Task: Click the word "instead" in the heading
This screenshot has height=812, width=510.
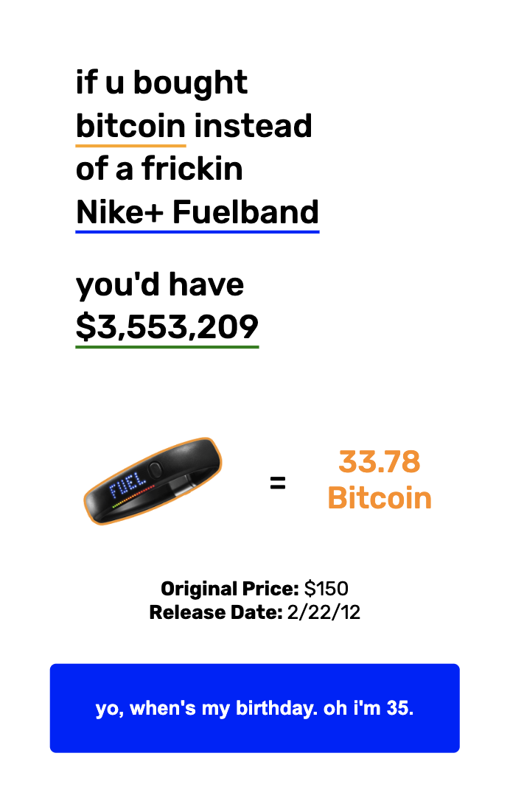Action: pyautogui.click(x=253, y=126)
